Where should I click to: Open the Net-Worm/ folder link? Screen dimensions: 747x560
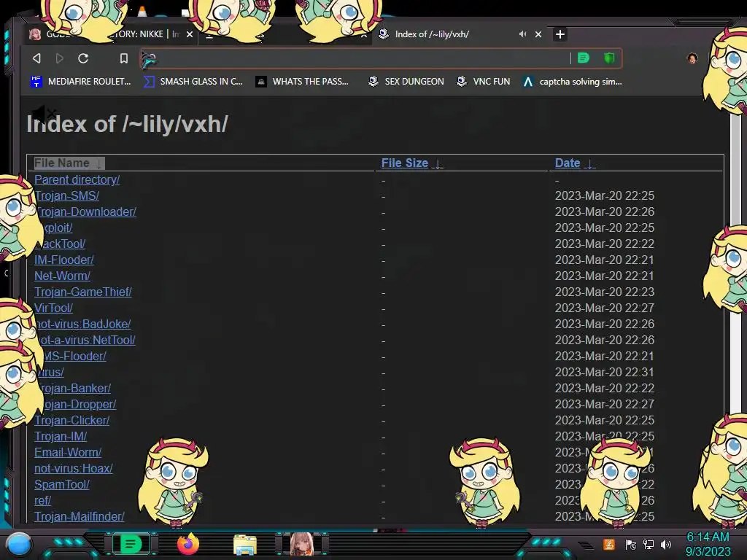(x=62, y=276)
